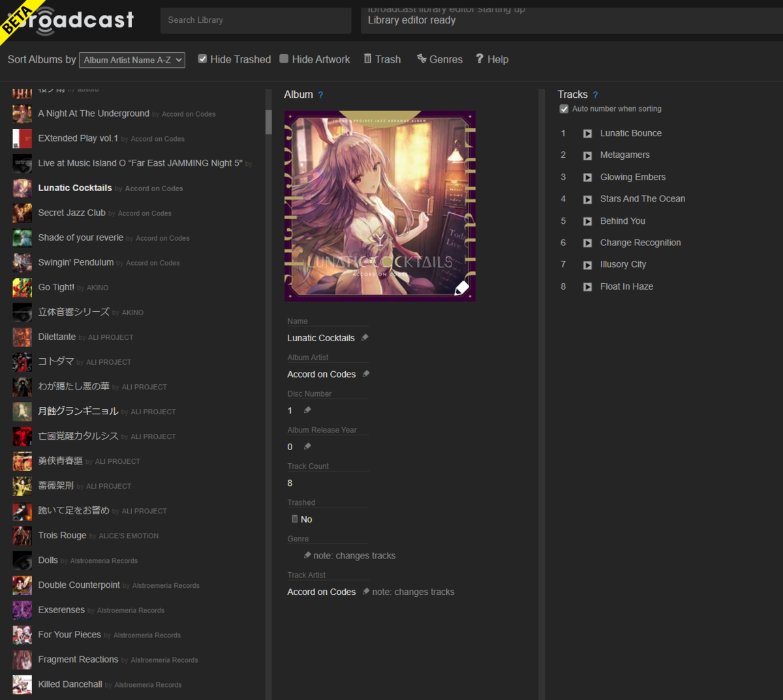Play the track Change Recognition
Screen dimensions: 783x700
pos(587,243)
